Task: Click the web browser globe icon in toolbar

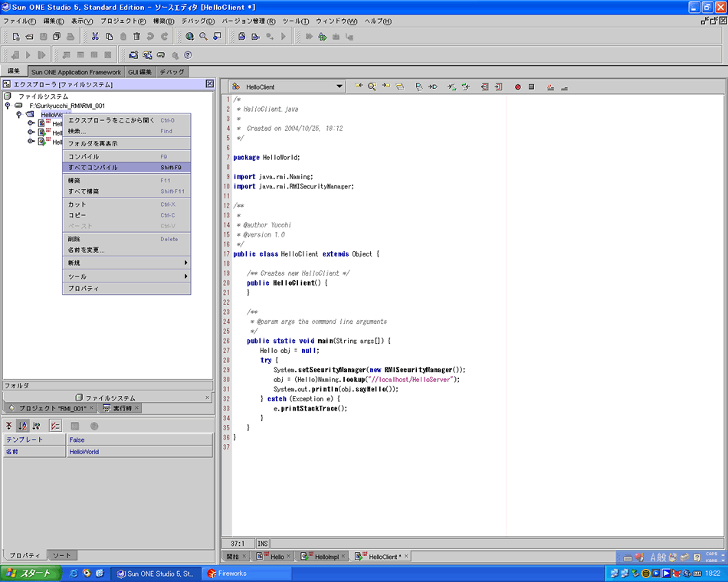Action: tap(189, 36)
